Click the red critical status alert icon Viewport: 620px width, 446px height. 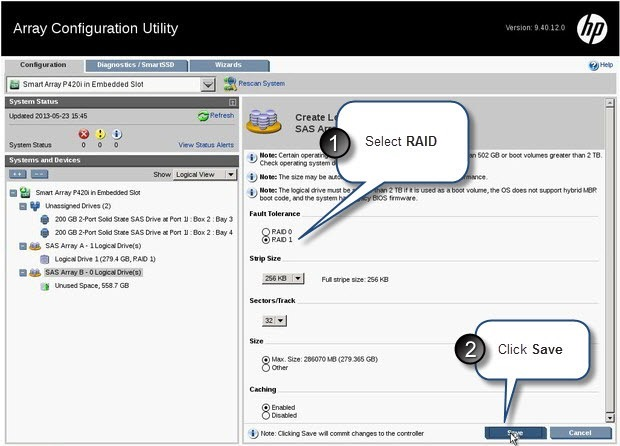point(83,134)
